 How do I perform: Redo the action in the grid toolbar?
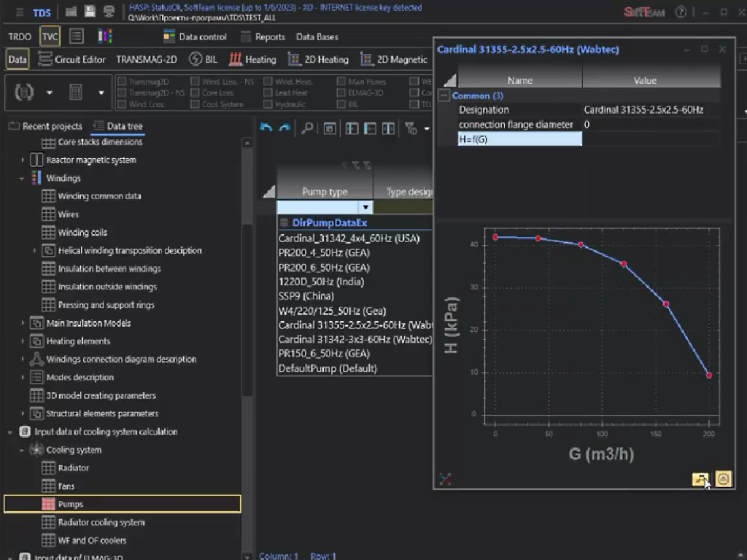pyautogui.click(x=285, y=128)
